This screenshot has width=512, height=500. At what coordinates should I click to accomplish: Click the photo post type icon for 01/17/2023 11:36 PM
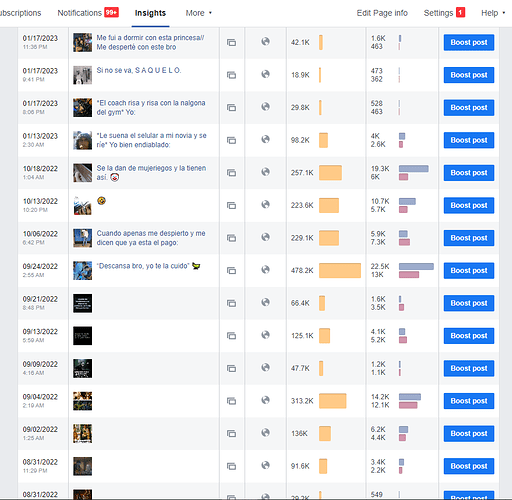231,43
